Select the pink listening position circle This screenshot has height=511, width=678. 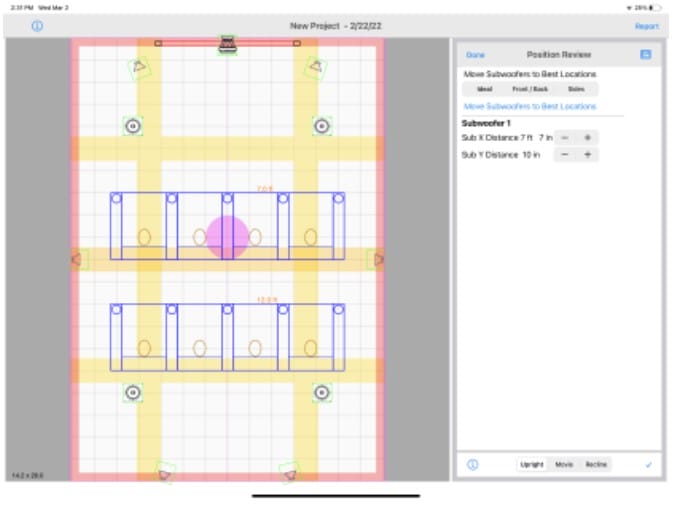(x=227, y=236)
